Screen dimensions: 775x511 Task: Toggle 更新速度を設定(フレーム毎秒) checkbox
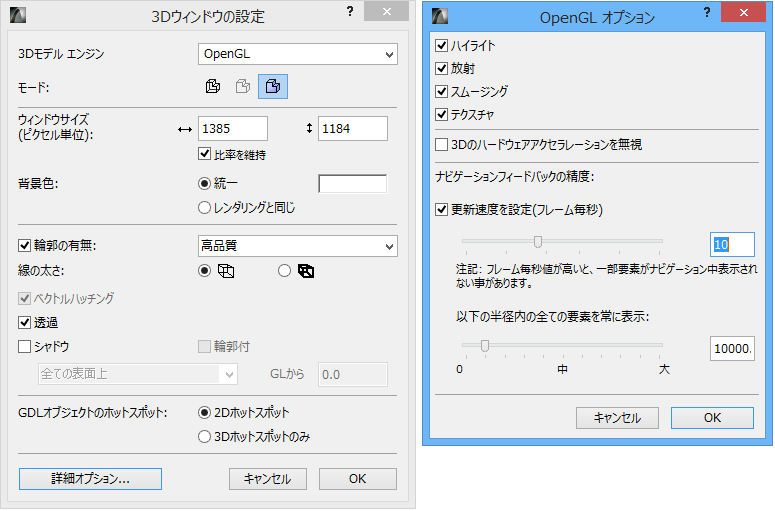click(x=441, y=210)
